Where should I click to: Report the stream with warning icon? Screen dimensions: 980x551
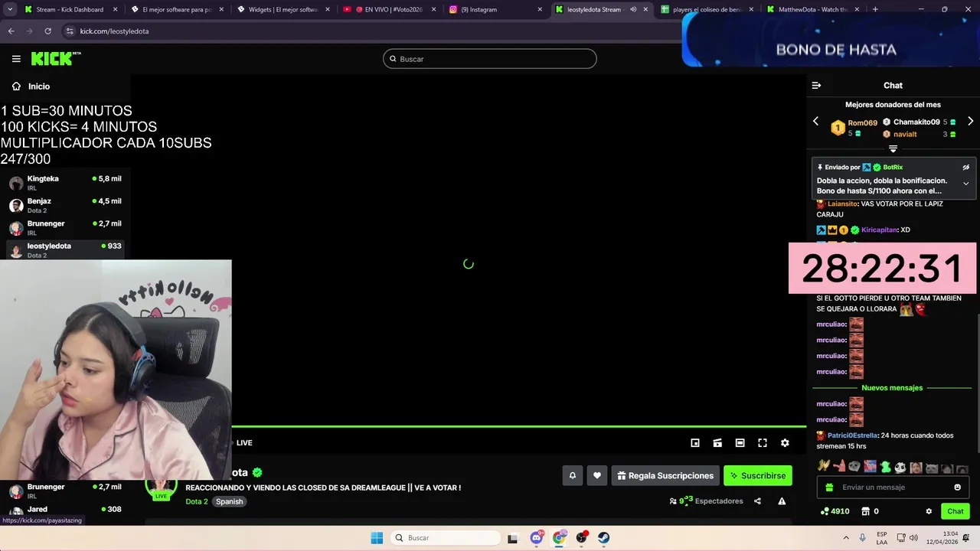coord(782,501)
